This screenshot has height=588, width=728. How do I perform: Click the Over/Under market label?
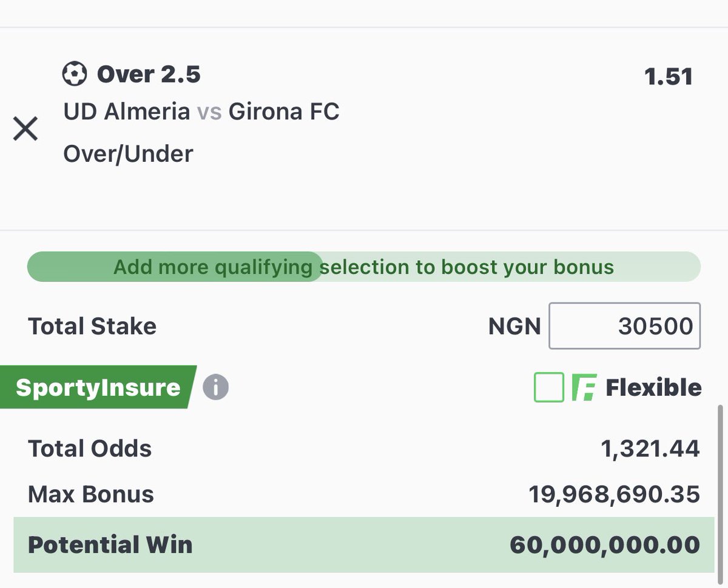(128, 153)
